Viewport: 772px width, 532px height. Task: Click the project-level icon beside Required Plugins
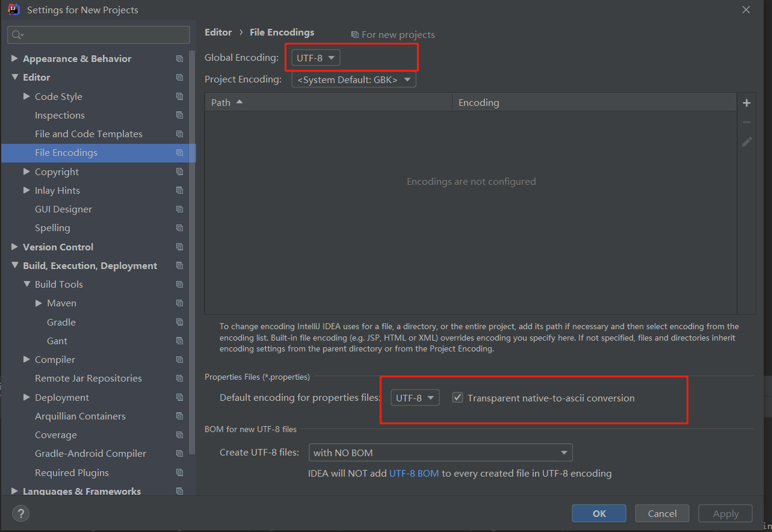pos(179,472)
